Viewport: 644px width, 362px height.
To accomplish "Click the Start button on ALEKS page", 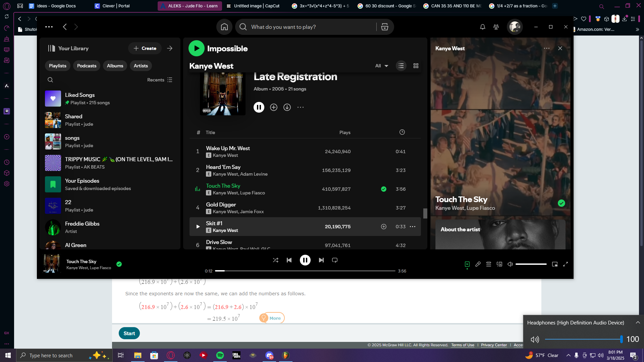I will 129,333.
